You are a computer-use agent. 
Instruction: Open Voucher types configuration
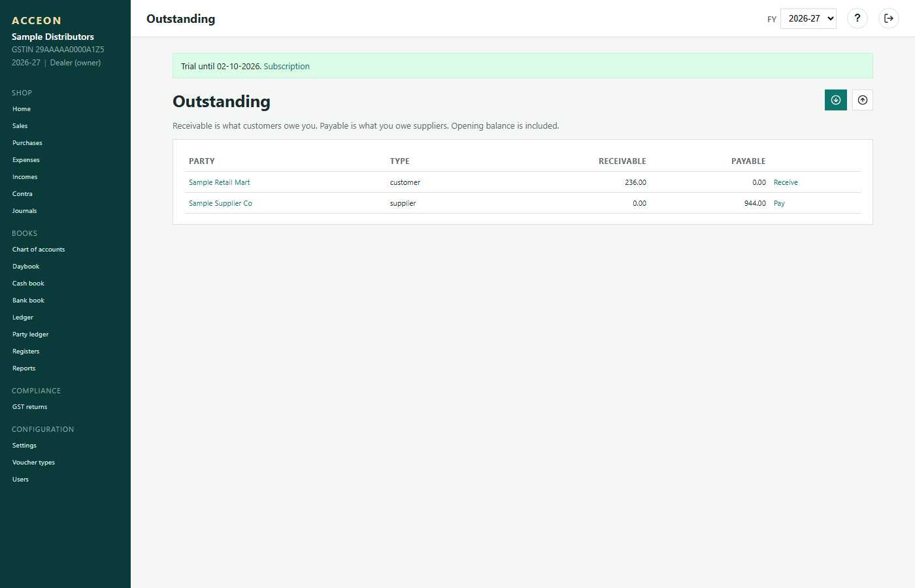click(33, 463)
